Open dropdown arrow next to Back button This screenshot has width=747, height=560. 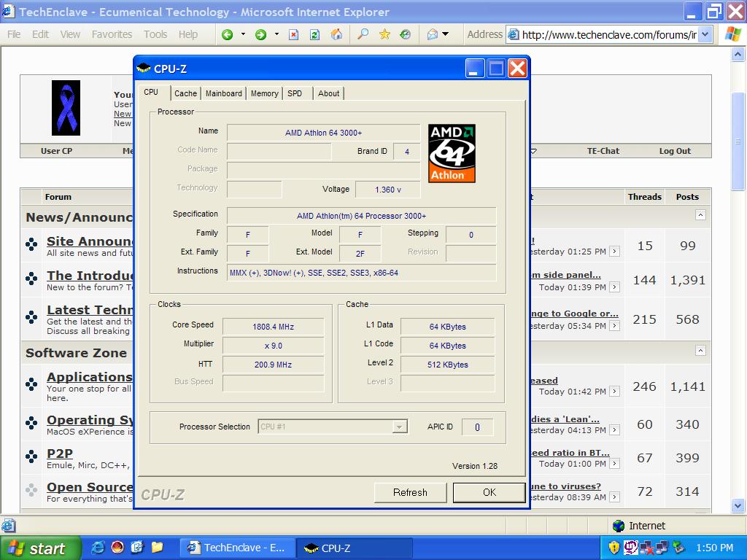(x=243, y=34)
